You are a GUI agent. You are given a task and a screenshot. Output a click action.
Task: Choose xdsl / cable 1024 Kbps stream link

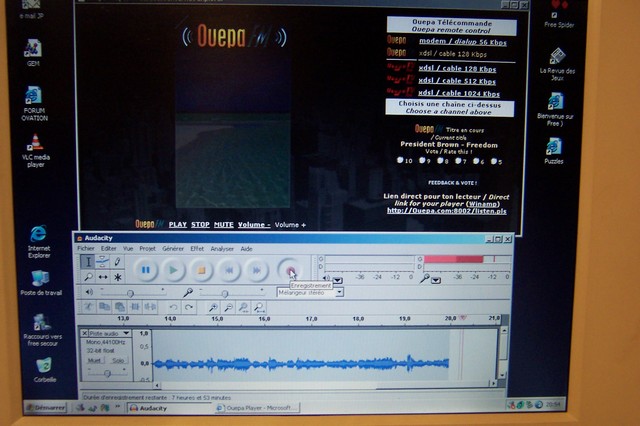click(x=459, y=93)
